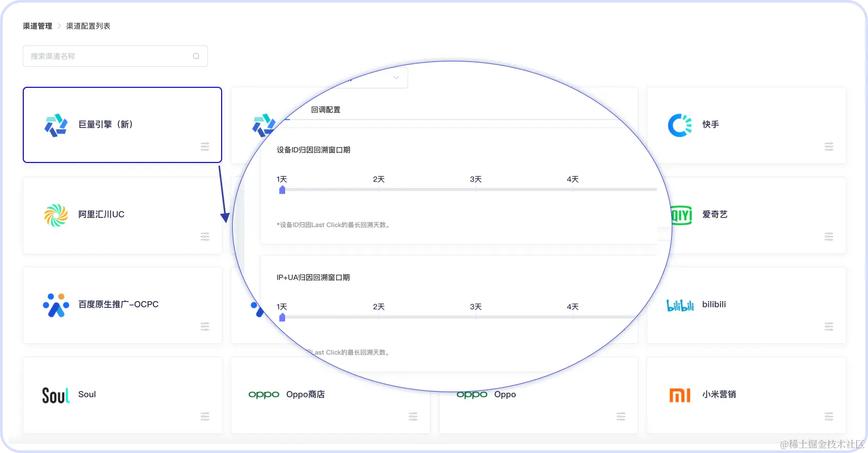This screenshot has width=868, height=453.
Task: Set 设备ID归因 slider to 3天 mark
Action: click(x=476, y=189)
